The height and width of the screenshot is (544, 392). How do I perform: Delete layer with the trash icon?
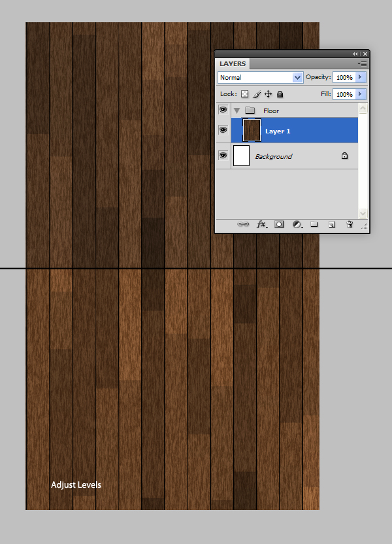(x=350, y=224)
